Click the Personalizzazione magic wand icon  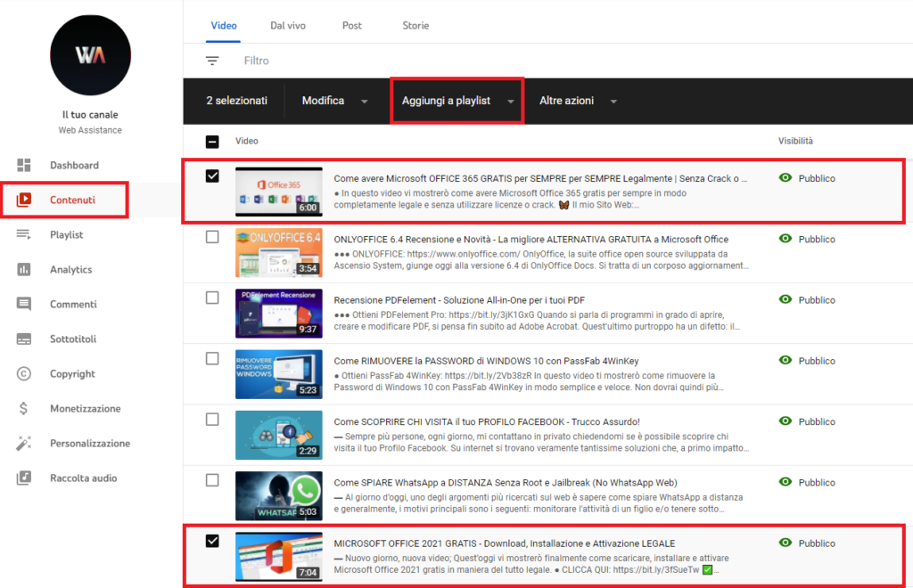[24, 443]
